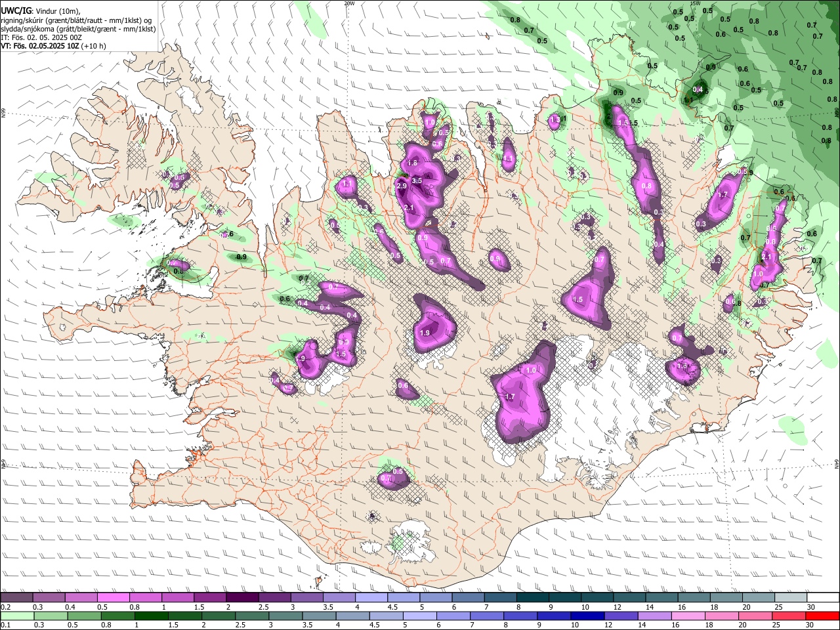
Task: Click the "15W" longitude label
Action: coord(696,3)
